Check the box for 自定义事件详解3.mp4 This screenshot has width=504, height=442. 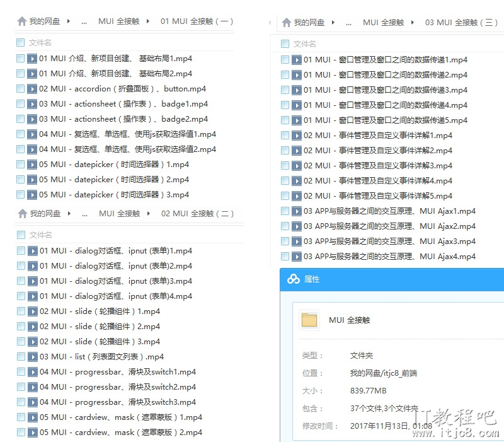click(285, 165)
